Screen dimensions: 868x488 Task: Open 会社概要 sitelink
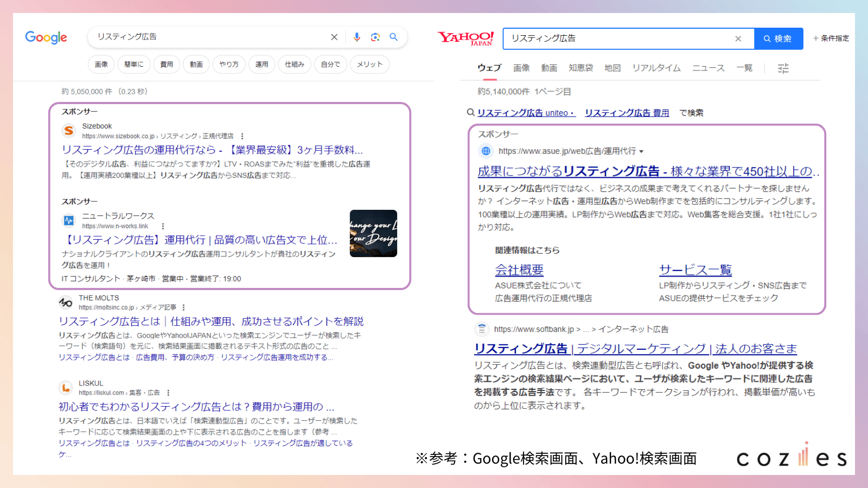pos(519,269)
